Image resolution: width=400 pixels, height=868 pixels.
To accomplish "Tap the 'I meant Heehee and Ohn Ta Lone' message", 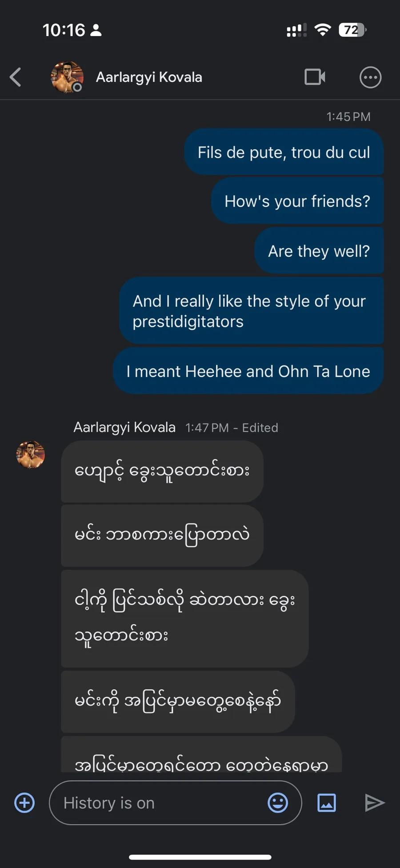I will [x=248, y=371].
